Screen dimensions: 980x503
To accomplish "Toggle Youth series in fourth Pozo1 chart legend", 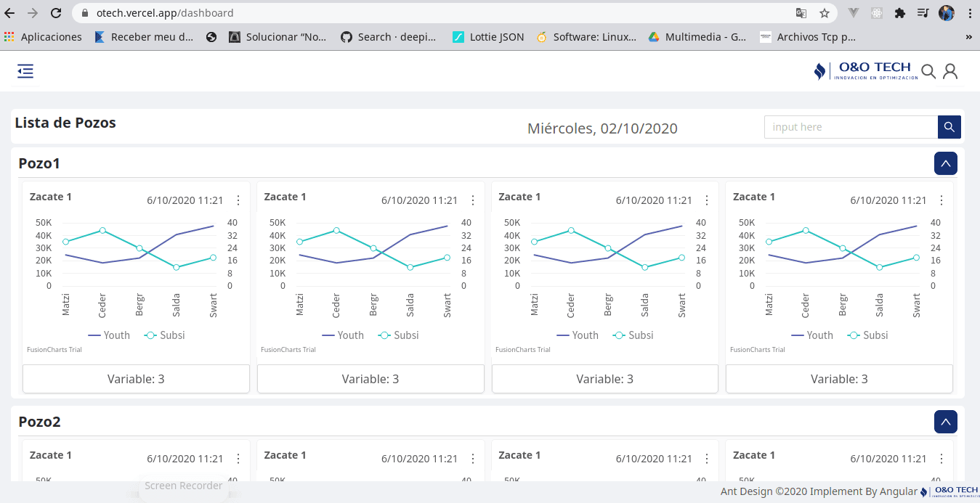I will (813, 335).
